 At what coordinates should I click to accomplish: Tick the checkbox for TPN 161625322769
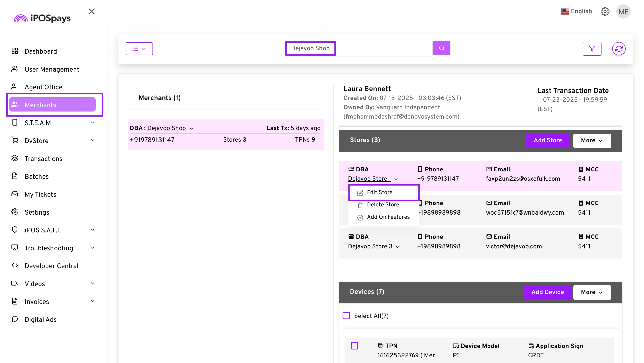[354, 346]
